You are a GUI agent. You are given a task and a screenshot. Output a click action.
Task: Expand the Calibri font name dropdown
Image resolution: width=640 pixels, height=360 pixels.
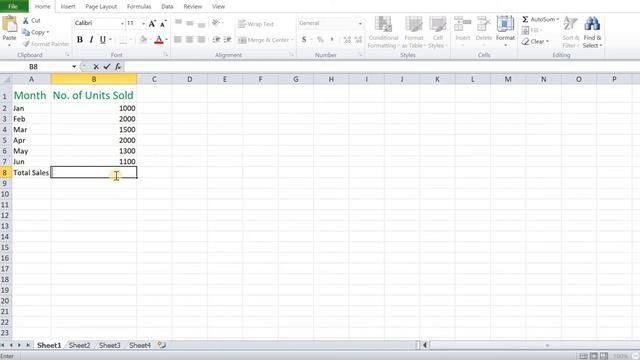point(122,24)
